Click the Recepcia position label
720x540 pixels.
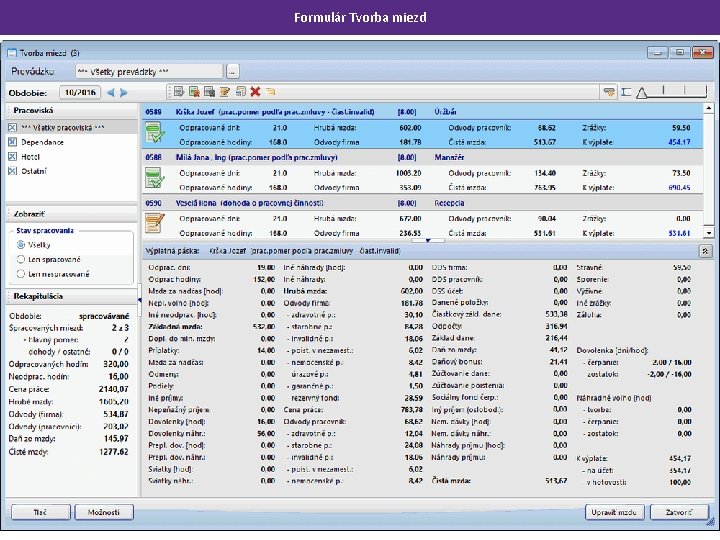tap(450, 203)
